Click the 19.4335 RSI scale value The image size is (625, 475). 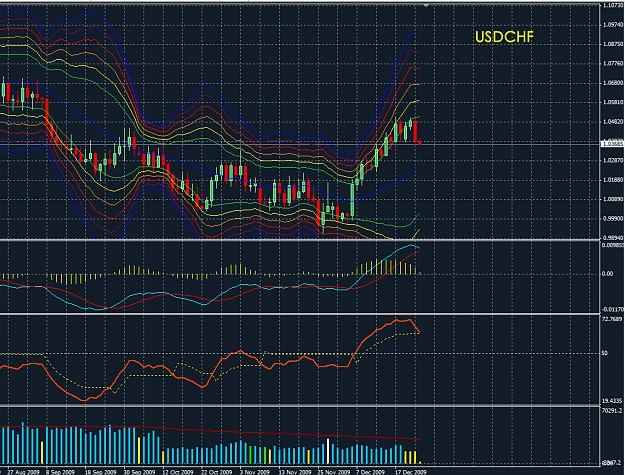pos(612,401)
